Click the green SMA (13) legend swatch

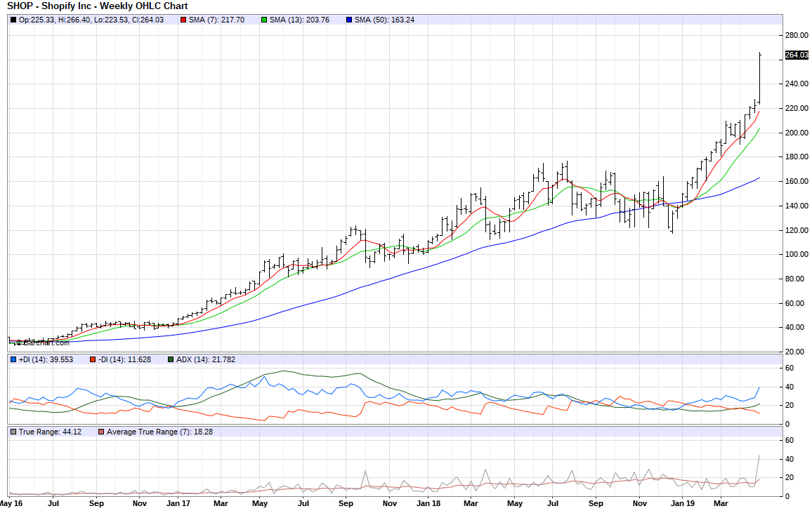[264, 20]
